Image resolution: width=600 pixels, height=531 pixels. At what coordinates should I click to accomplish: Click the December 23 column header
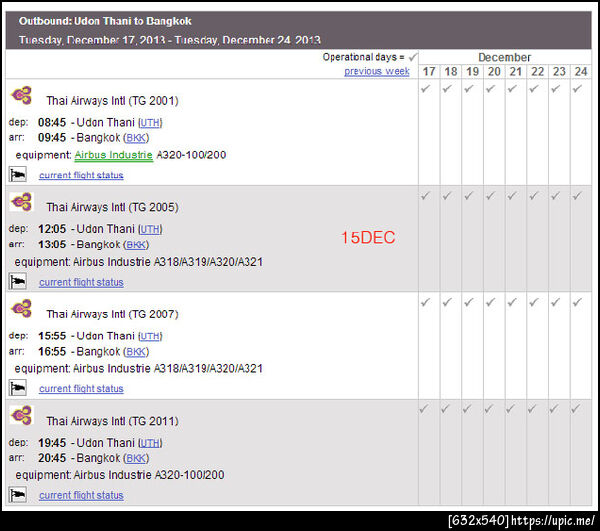(559, 72)
